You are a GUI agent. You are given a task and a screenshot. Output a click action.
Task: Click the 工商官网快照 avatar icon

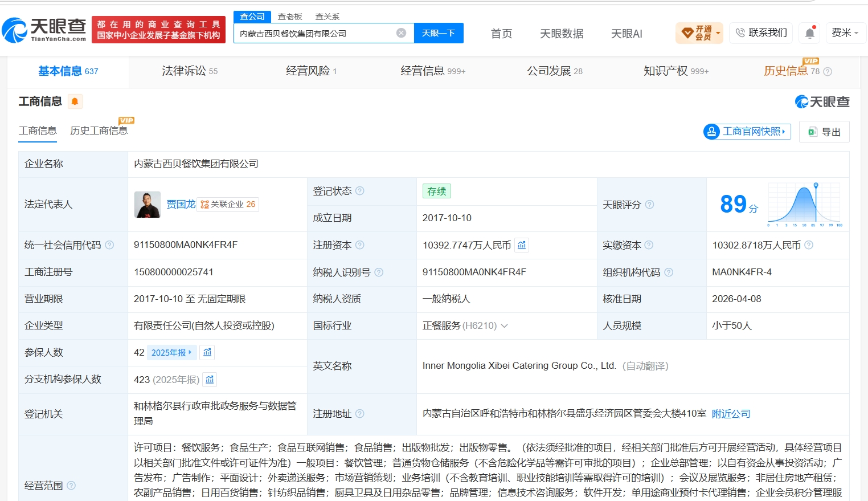pos(711,132)
